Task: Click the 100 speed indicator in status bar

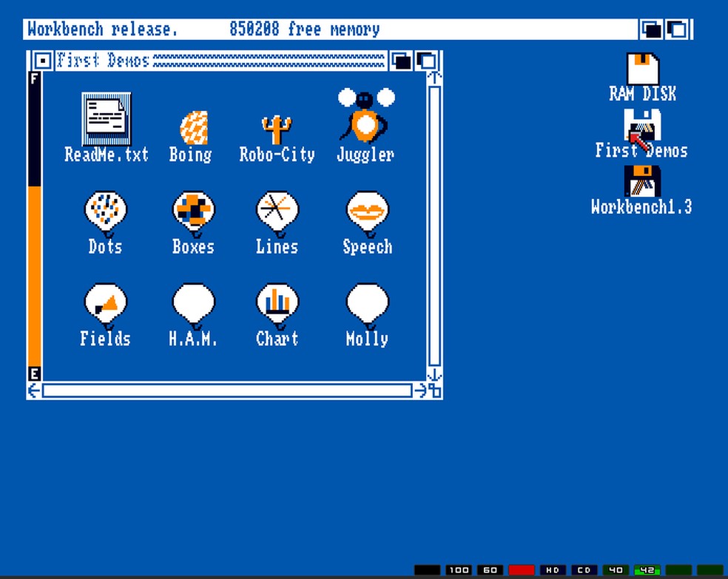Action: click(x=458, y=569)
